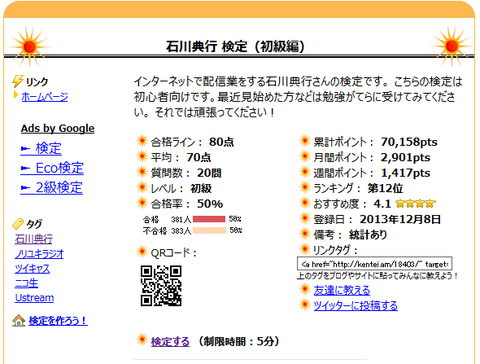Click the sun icon beside QRコード
The height and width of the screenshot is (364, 480).
click(x=142, y=252)
